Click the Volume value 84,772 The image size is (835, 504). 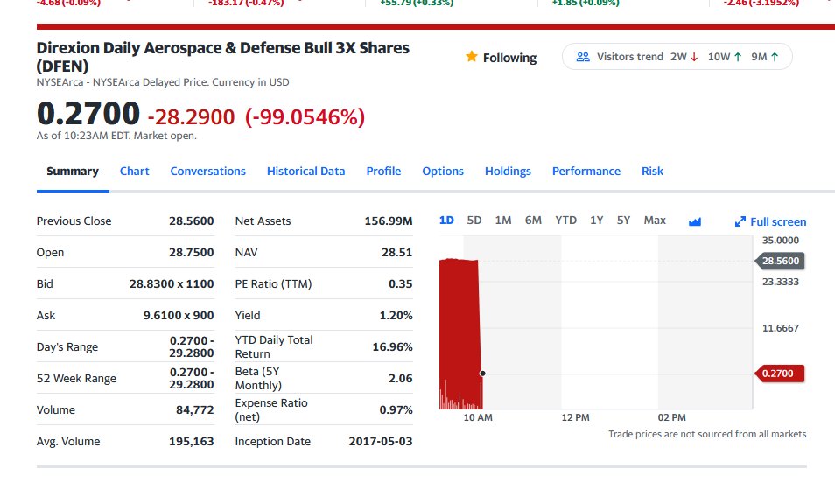click(195, 409)
